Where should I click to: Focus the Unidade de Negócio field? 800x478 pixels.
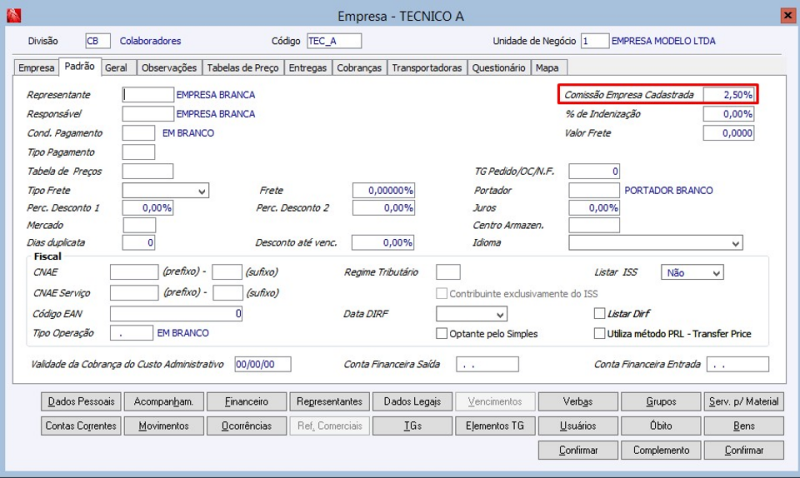point(595,41)
